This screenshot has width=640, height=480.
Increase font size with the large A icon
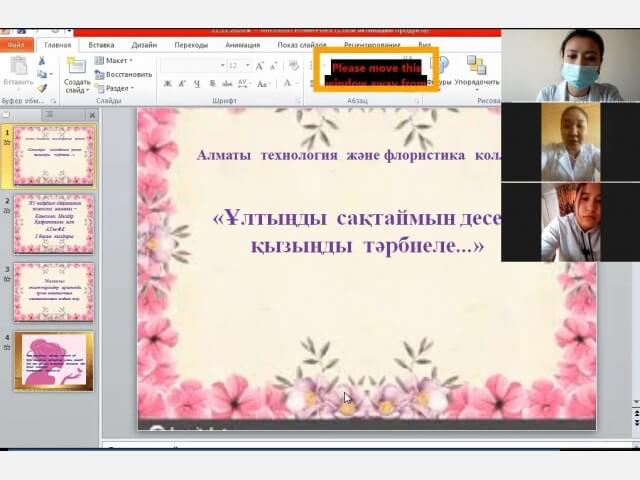tap(260, 66)
